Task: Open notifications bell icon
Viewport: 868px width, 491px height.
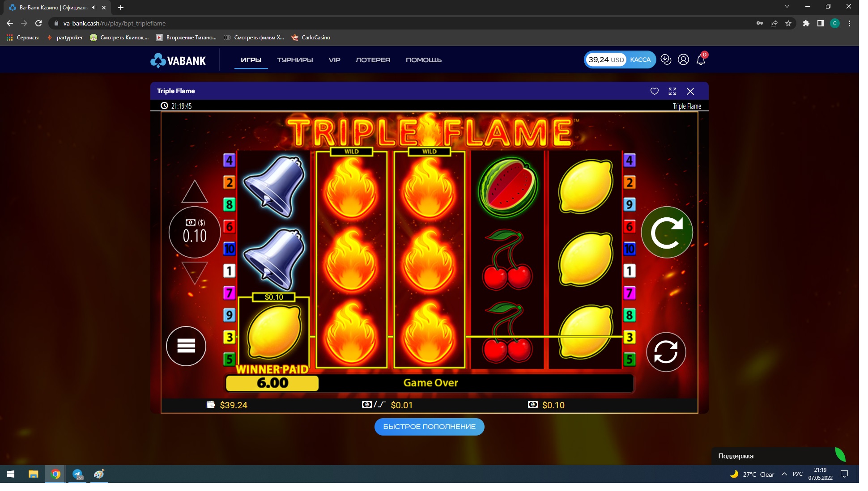Action: (x=701, y=59)
